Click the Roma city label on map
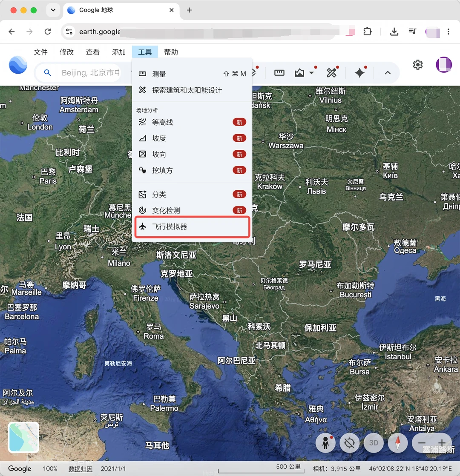Image resolution: width=460 pixels, height=476 pixels. coord(153,336)
